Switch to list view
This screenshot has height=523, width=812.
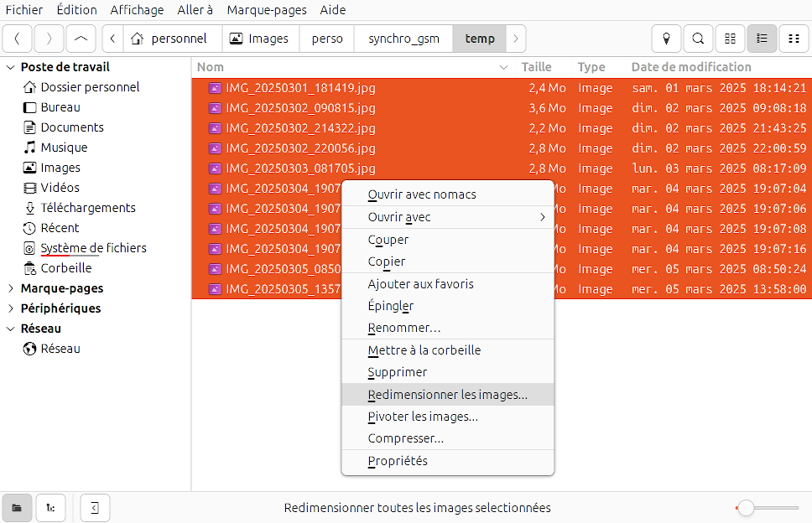click(x=762, y=39)
